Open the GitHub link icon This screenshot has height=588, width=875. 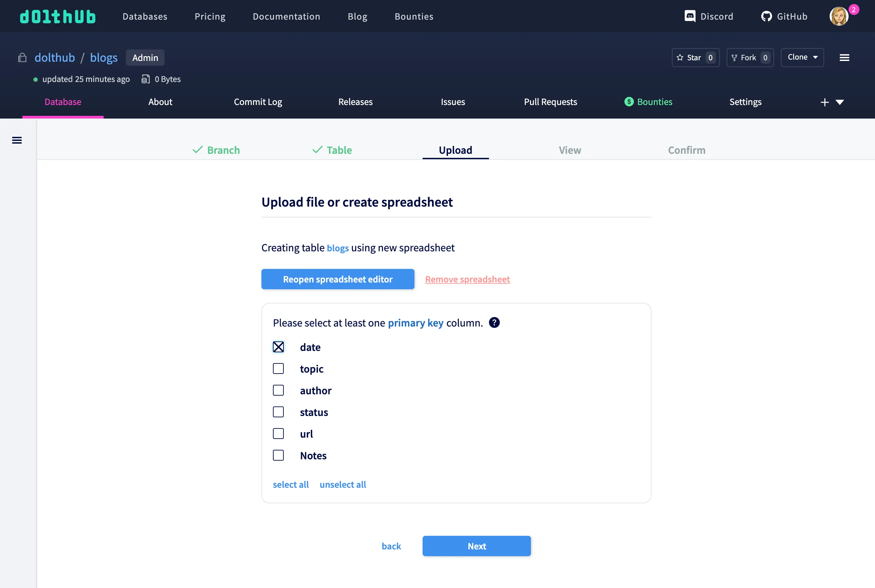click(x=766, y=17)
